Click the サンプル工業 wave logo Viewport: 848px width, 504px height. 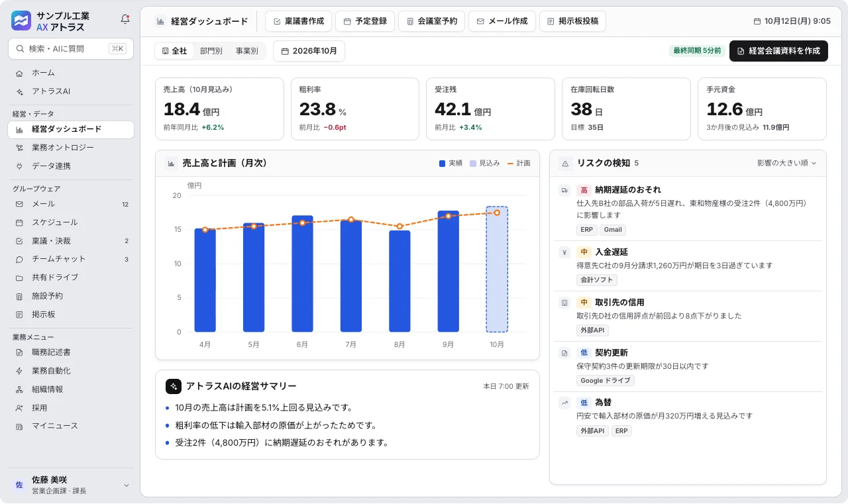coord(21,21)
